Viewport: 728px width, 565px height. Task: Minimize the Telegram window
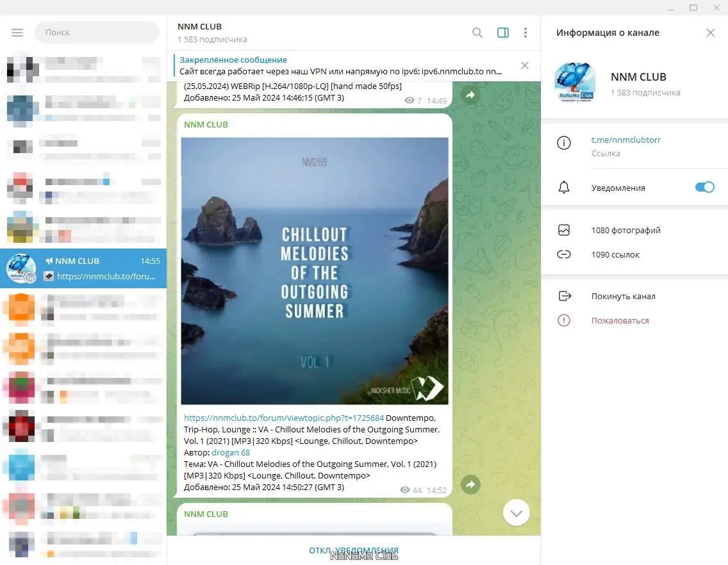670,8
